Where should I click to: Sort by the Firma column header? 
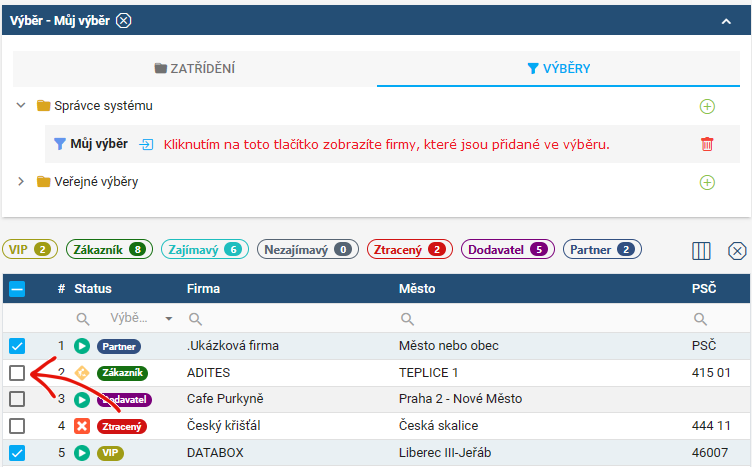click(x=203, y=289)
